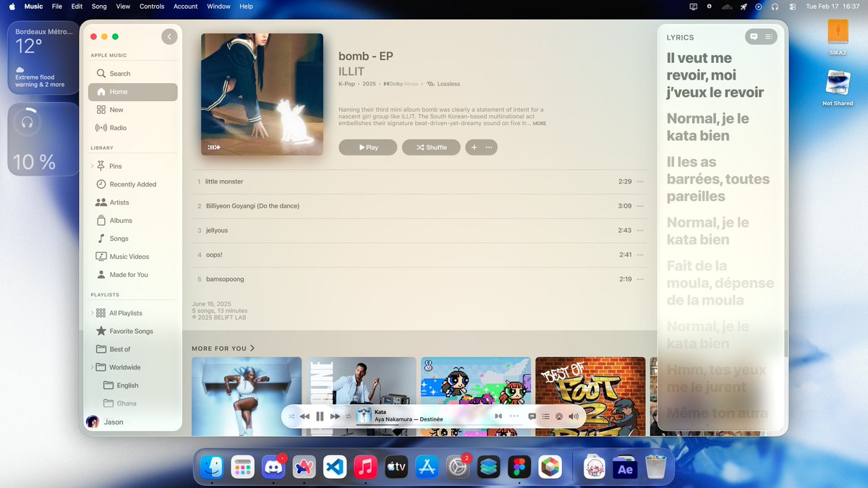Open Discord from the Dock
The image size is (868, 488).
273,467
